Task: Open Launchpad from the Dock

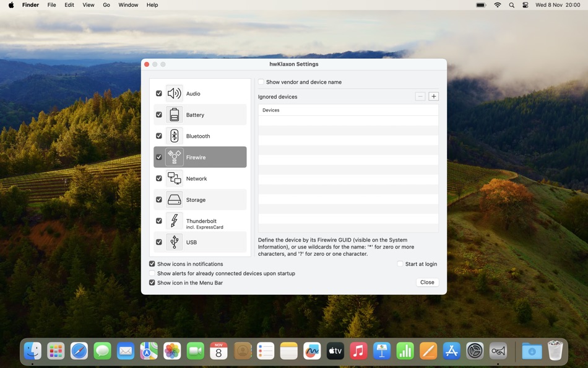Action: point(56,351)
